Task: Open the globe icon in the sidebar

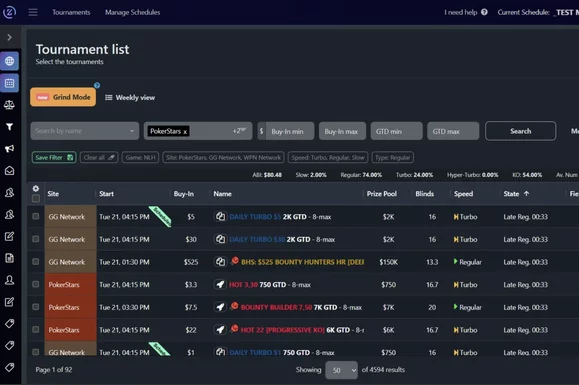Action: coord(10,61)
